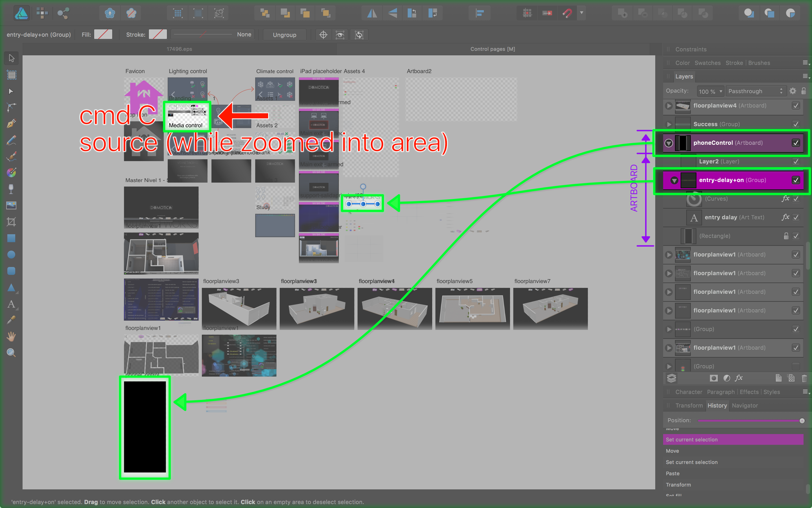
Task: Switch to the Transform tab
Action: [689, 406]
